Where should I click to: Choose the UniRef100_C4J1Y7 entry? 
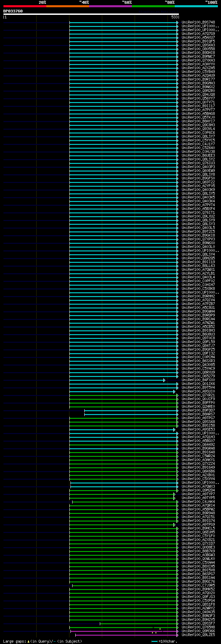(198, 144)
